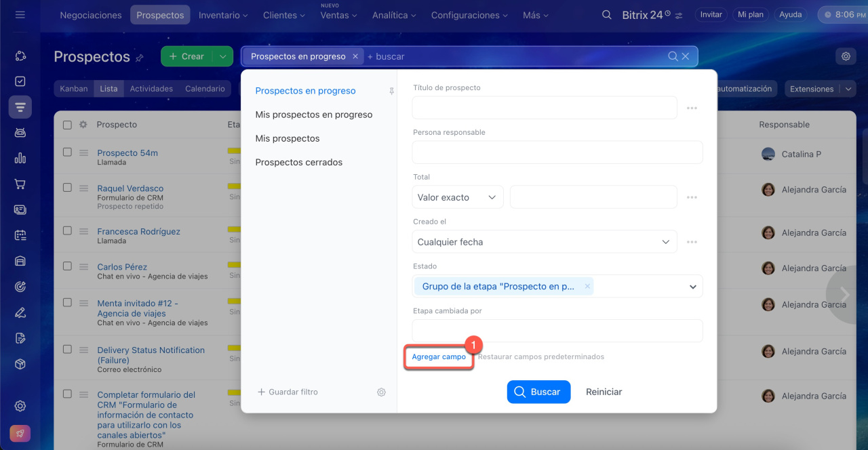Image resolution: width=868 pixels, height=450 pixels.
Task: Remove the 'Prospectos en progreso' filter chip
Action: [355, 56]
